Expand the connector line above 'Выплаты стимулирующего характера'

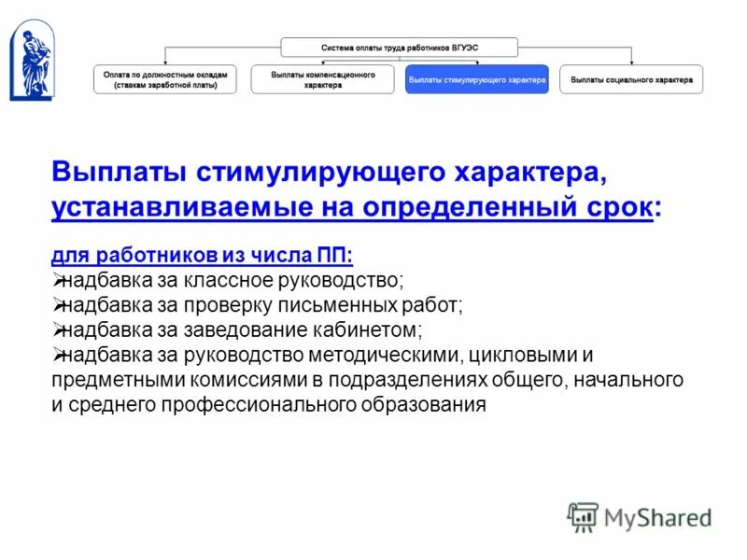[478, 58]
